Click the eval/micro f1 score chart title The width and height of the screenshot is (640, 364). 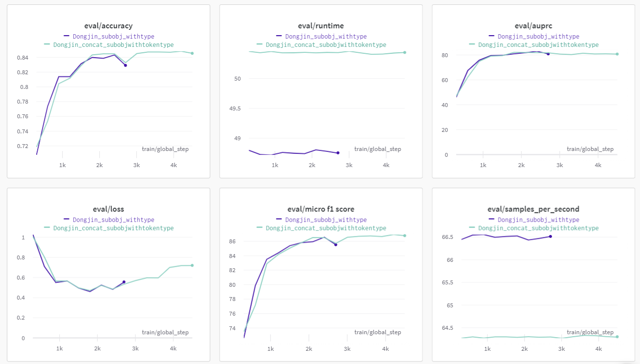click(321, 209)
